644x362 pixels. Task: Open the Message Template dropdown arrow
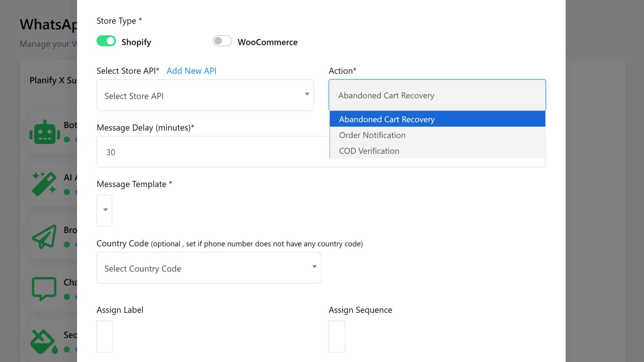(x=105, y=210)
